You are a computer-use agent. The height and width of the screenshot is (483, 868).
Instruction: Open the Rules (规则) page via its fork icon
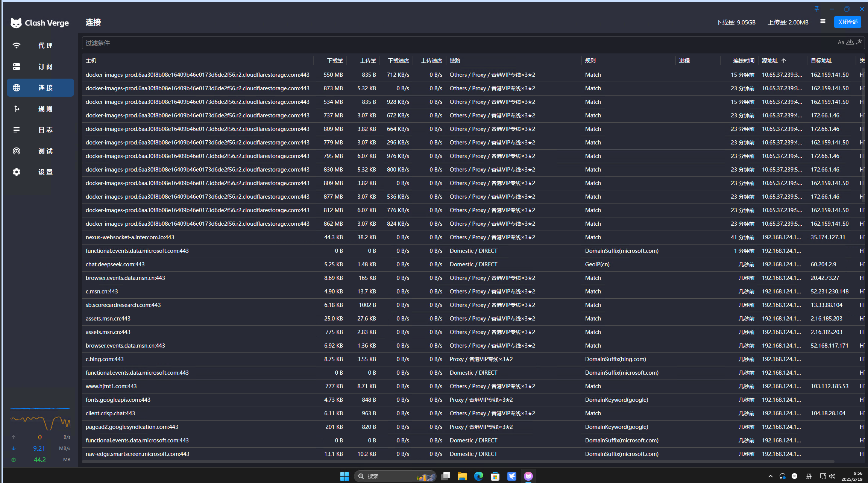coord(17,109)
